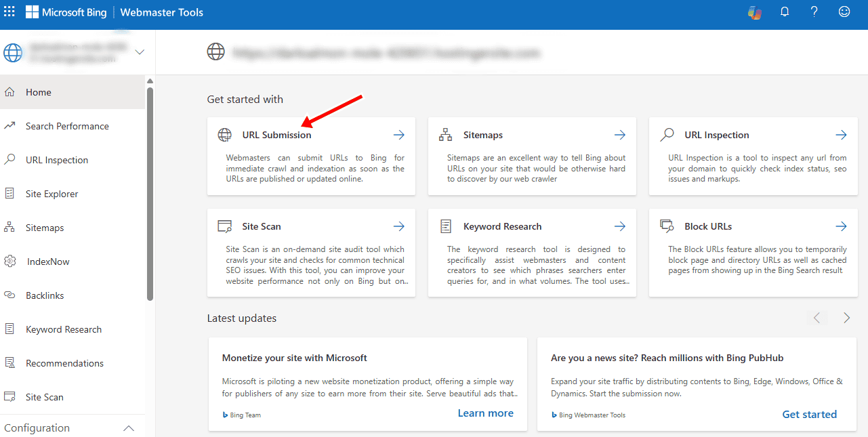Click the Microsoft Bing logo
Image resolution: width=868 pixels, height=437 pixels.
tap(66, 12)
